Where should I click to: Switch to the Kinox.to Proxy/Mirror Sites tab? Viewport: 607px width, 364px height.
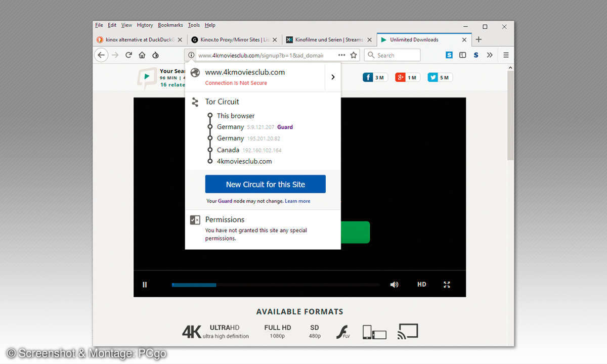[x=231, y=39]
